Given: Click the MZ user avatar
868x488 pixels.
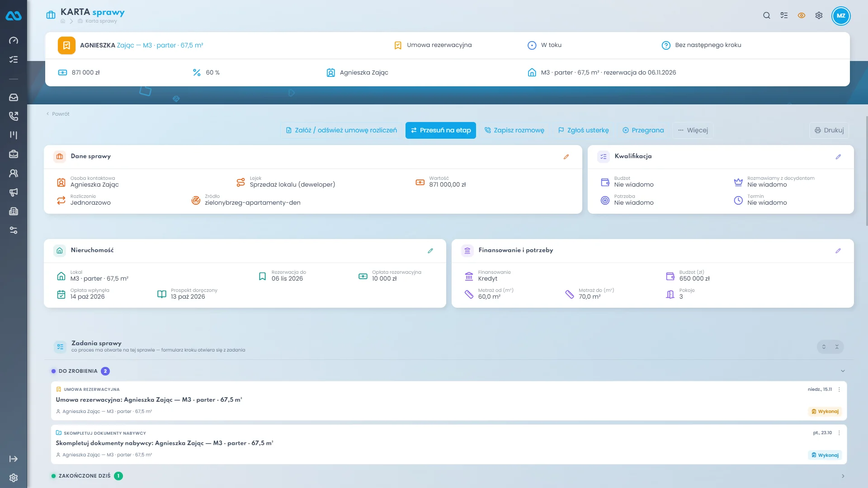Looking at the screenshot, I should tap(841, 15).
